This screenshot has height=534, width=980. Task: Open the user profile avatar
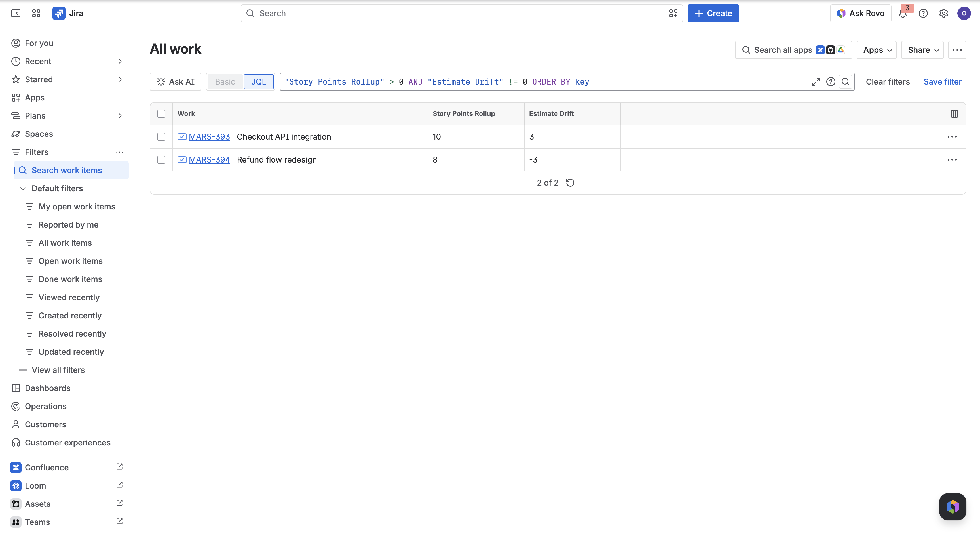[964, 13]
